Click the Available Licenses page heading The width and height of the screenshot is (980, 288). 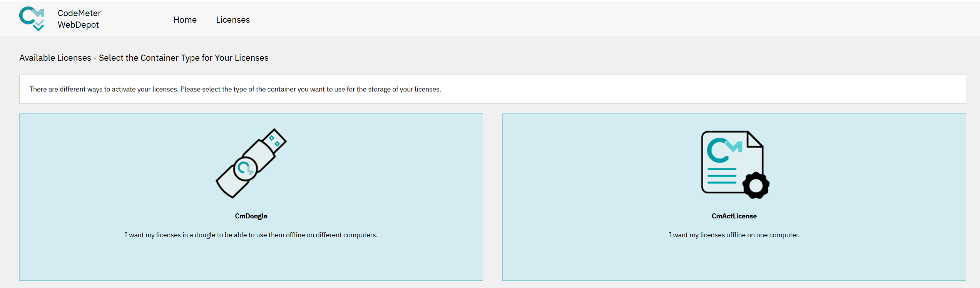pyautogui.click(x=144, y=58)
